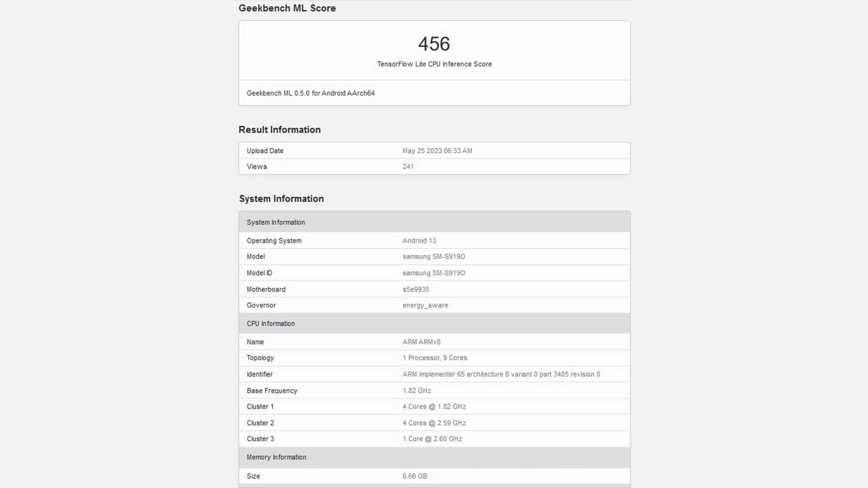This screenshot has height=488, width=868.
Task: Select the Geekbench ML 0.5.0 version text
Action: pos(310,93)
